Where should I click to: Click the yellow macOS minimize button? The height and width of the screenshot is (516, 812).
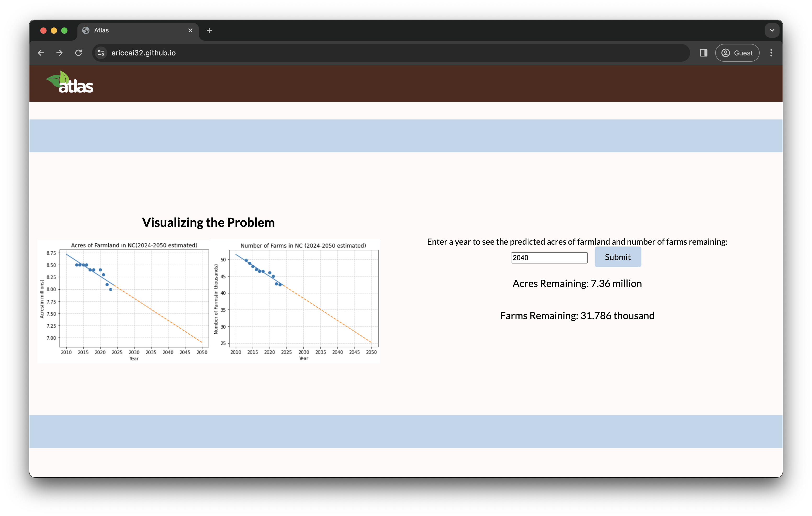(x=54, y=31)
